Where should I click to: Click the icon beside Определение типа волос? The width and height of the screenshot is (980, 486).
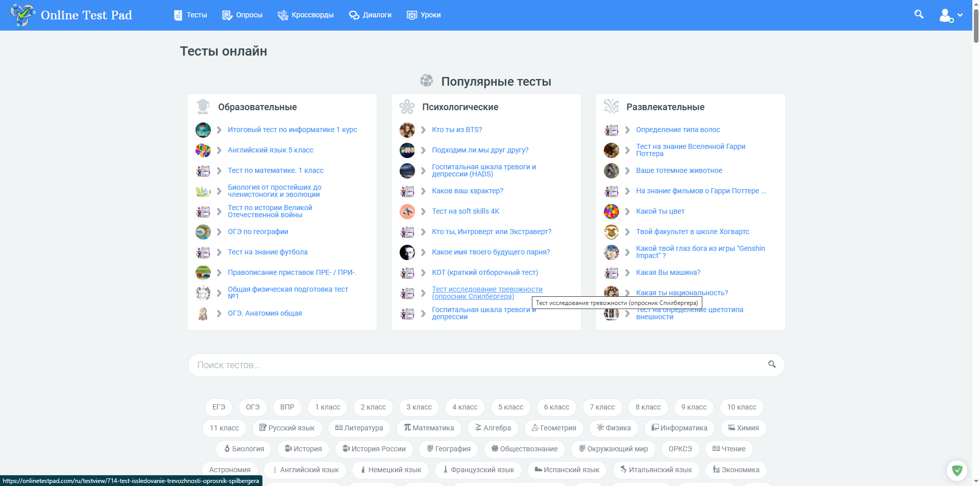[x=611, y=130]
